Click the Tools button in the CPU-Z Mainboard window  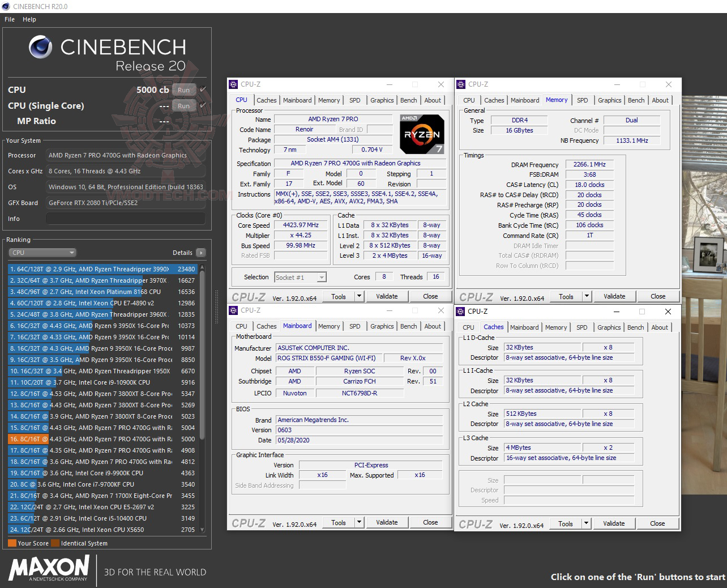[x=339, y=522]
